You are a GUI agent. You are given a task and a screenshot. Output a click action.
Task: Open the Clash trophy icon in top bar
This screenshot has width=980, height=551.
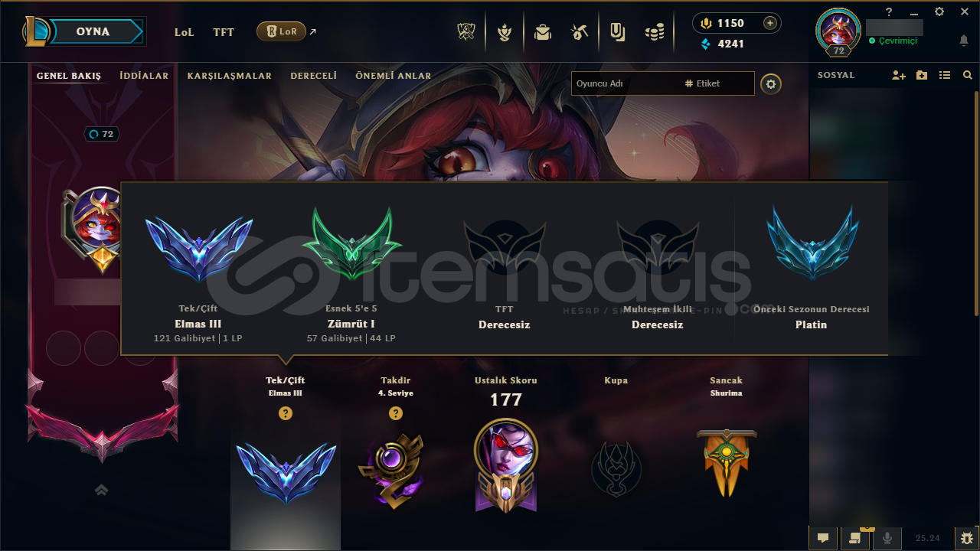tap(466, 32)
